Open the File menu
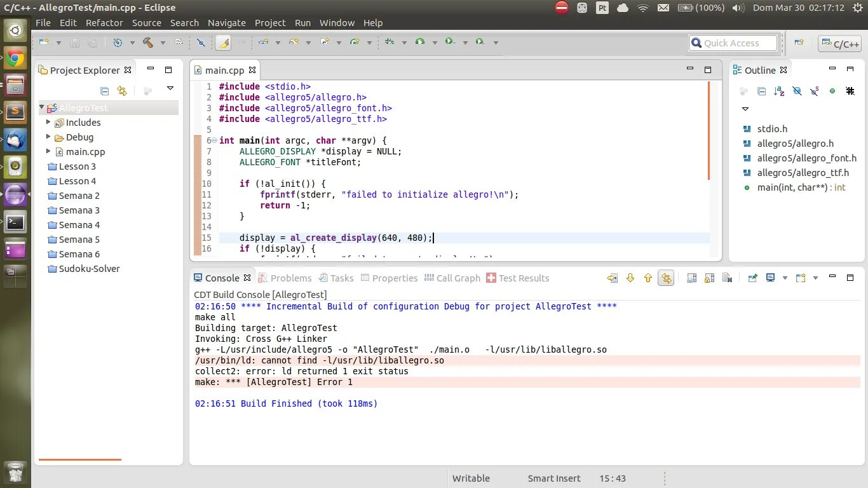Screen dimensions: 868x488 (43, 23)
